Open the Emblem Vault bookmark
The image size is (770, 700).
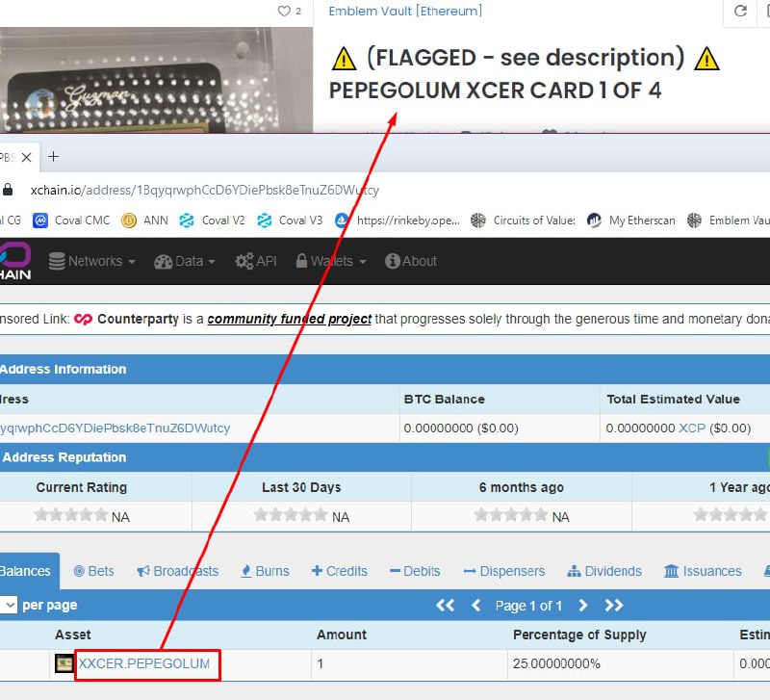click(729, 220)
